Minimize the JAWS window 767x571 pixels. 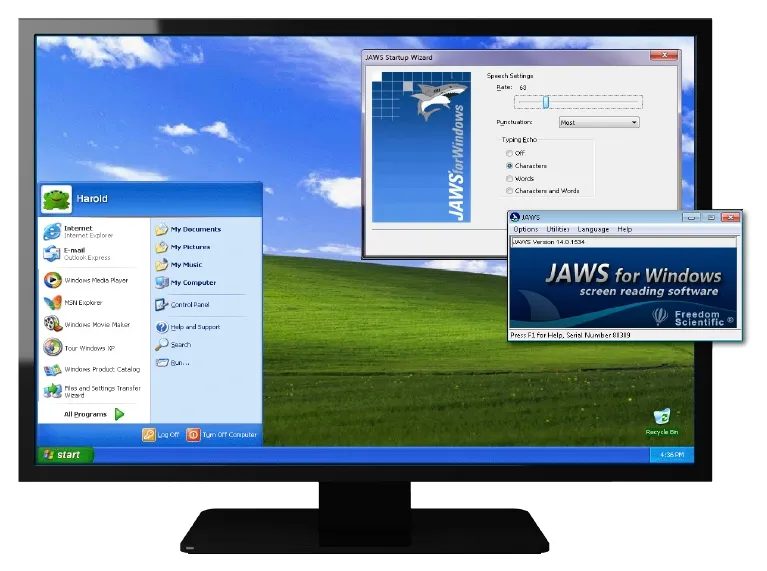(691, 217)
